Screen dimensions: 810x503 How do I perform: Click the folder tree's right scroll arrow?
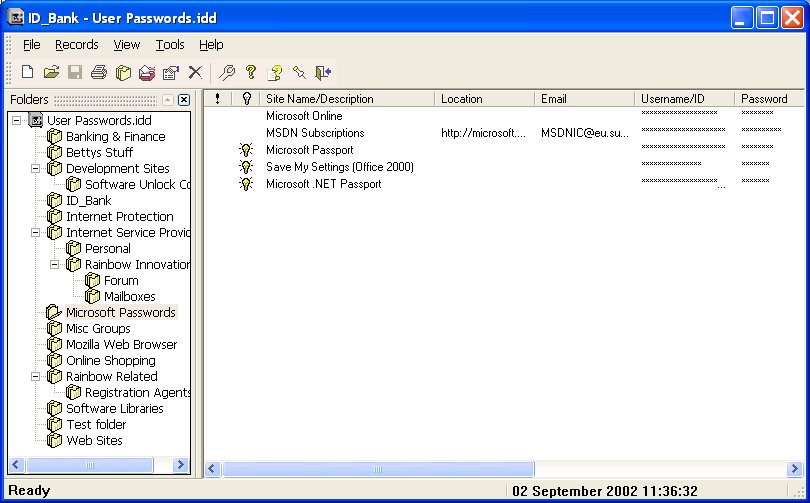pos(180,464)
